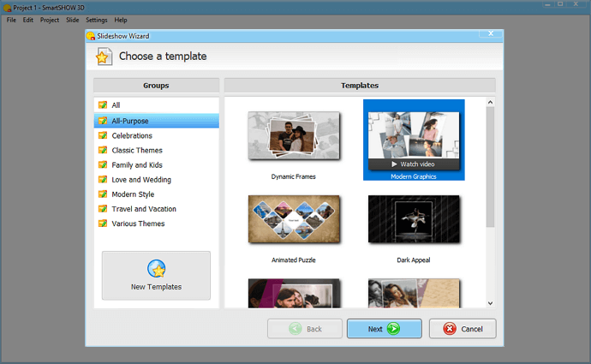Click the Groups column header
Screen dimensions: 591x364
tap(156, 86)
